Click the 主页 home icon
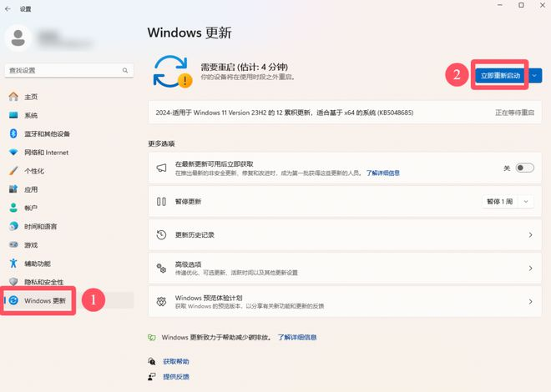This screenshot has width=551, height=392. (13, 97)
